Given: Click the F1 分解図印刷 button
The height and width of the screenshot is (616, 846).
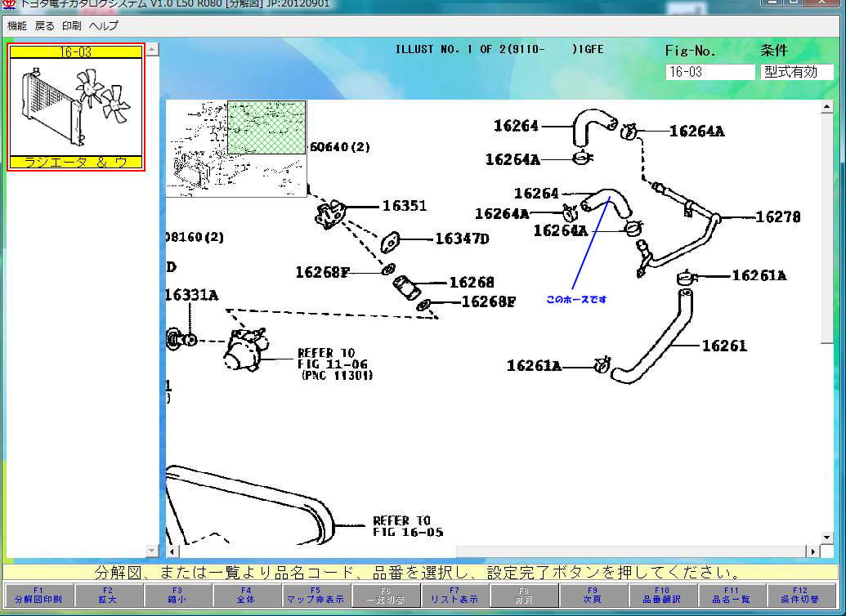Looking at the screenshot, I should coord(38,595).
